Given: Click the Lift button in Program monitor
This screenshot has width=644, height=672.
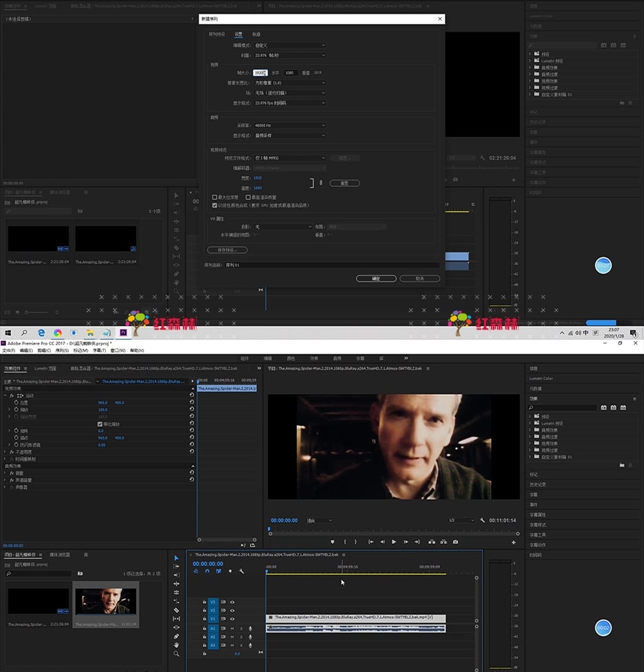Looking at the screenshot, I should click(x=432, y=542).
